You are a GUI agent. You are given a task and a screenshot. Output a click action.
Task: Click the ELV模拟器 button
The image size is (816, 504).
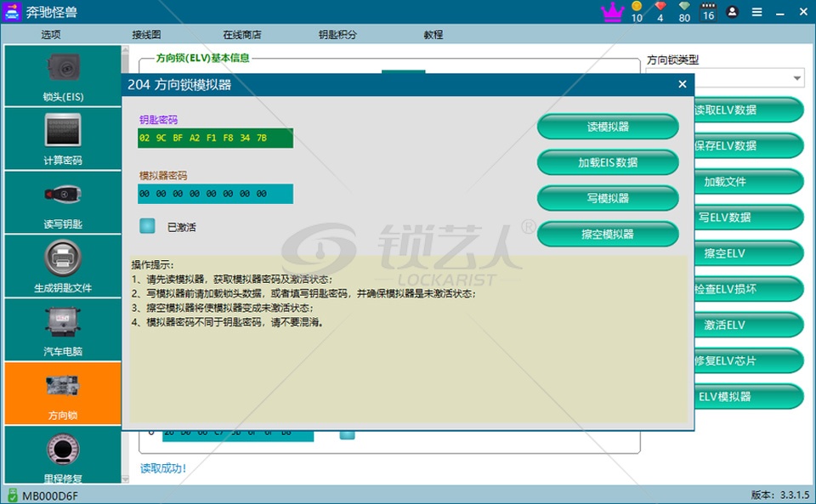pyautogui.click(x=749, y=397)
